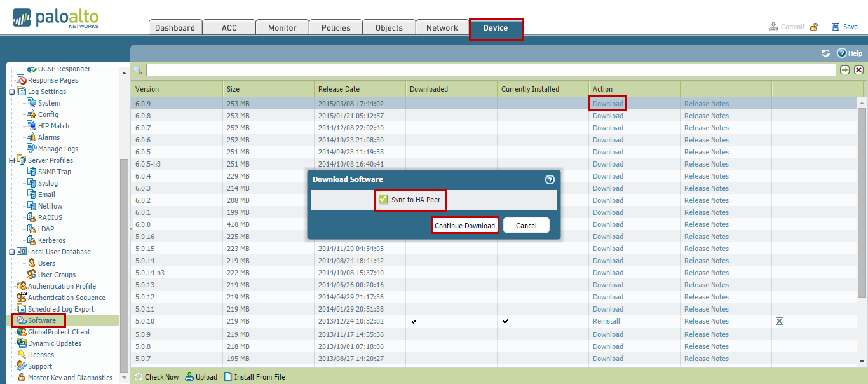The width and height of the screenshot is (868, 384).
Task: Collapse the Local User Database branch
Action: (11, 251)
